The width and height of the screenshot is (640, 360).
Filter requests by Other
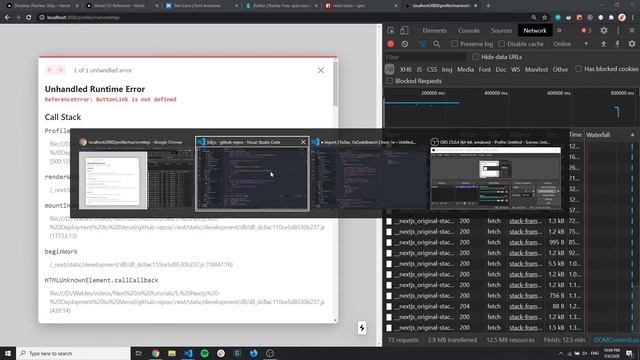(x=560, y=69)
